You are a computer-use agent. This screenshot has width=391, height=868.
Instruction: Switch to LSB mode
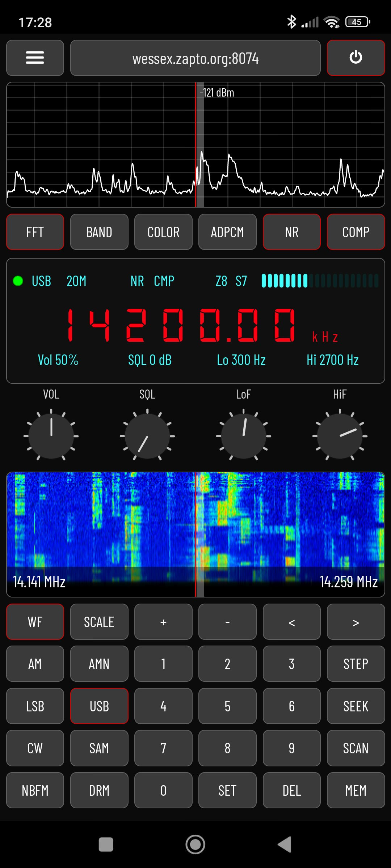(x=35, y=706)
